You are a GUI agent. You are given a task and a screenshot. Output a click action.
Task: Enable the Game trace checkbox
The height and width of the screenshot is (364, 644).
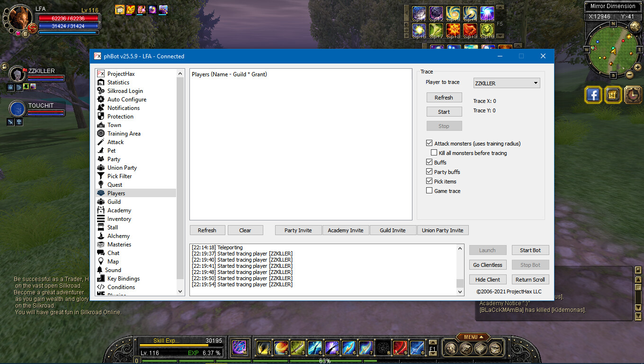[x=429, y=191]
